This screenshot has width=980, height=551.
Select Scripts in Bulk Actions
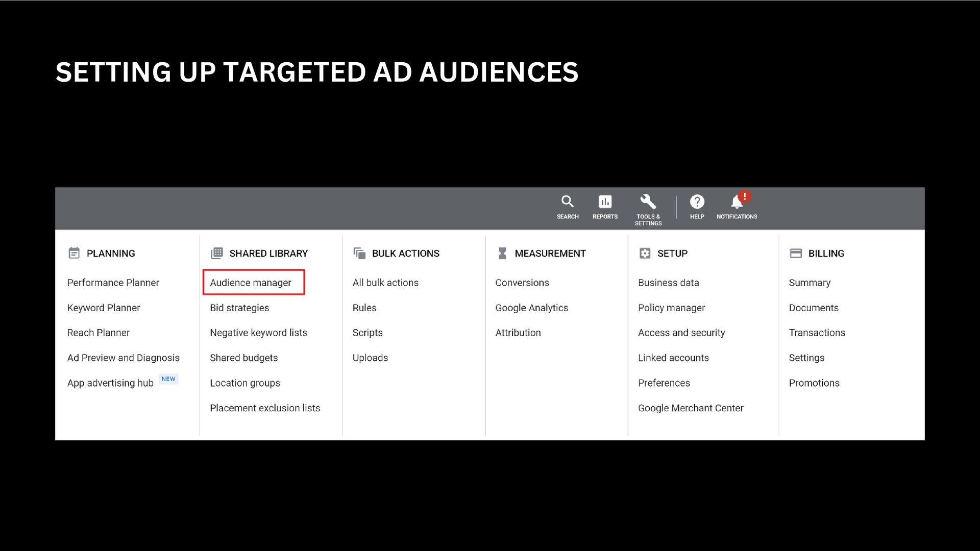367,333
